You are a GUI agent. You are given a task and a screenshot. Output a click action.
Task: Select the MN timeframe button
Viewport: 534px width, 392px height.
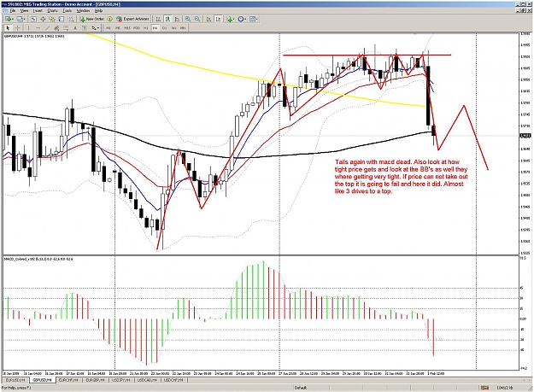(x=183, y=28)
